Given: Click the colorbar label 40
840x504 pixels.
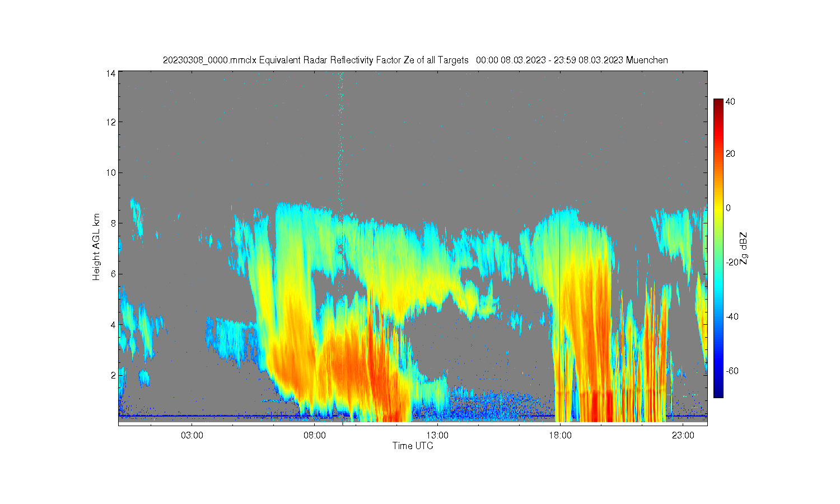Looking at the screenshot, I should pos(731,102).
